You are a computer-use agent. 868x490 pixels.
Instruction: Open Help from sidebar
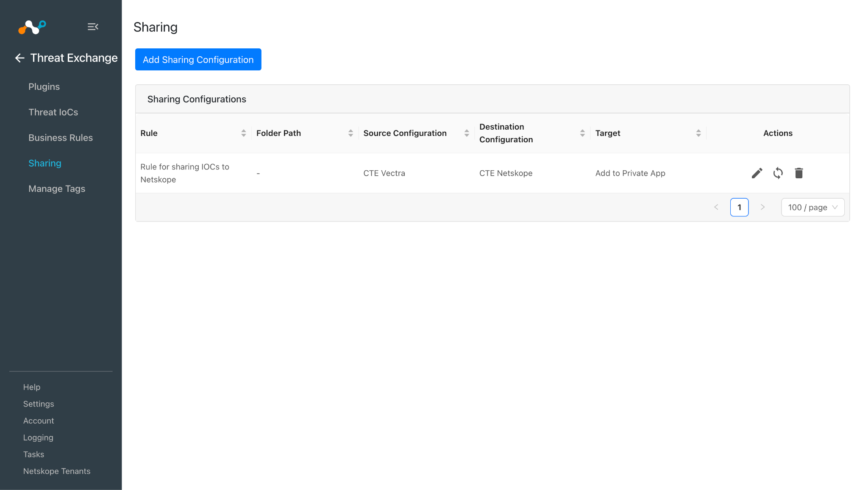click(x=32, y=387)
